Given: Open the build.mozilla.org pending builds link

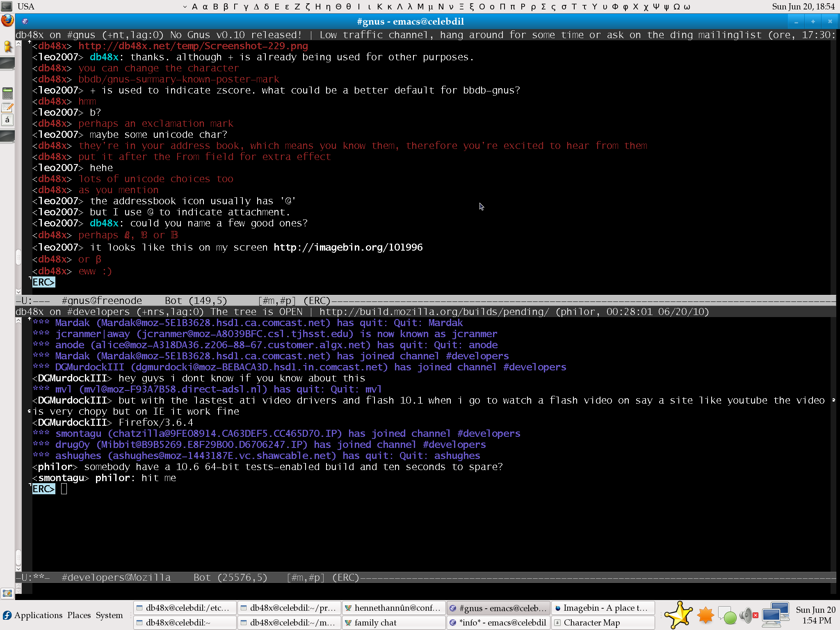Looking at the screenshot, I should 434,312.
